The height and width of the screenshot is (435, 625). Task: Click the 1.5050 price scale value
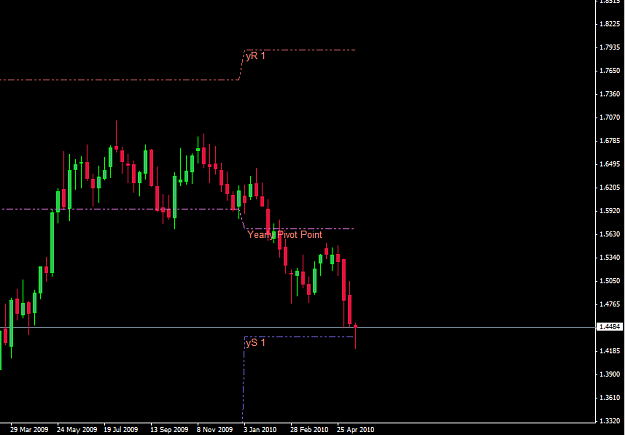[x=610, y=281]
